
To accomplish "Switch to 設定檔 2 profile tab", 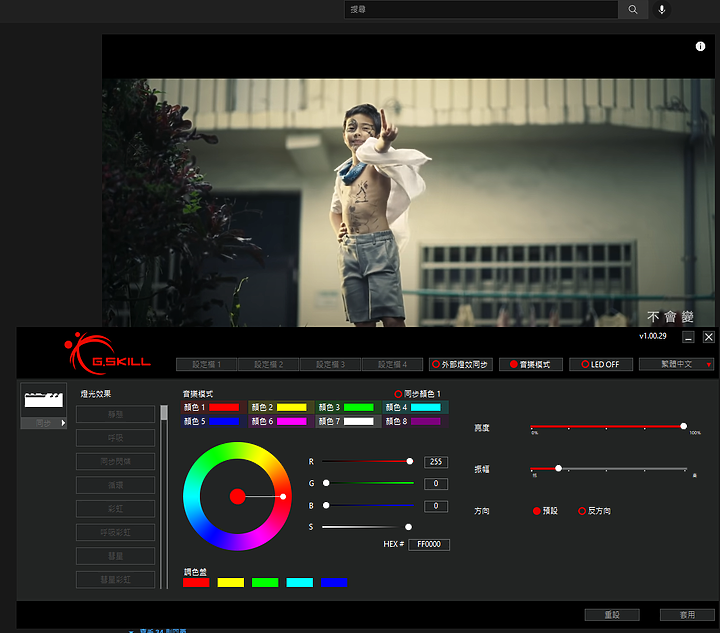I will click(x=269, y=364).
